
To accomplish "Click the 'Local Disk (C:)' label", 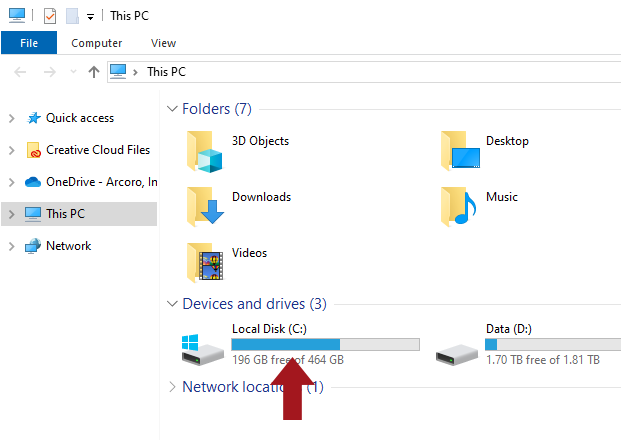I will pyautogui.click(x=269, y=329).
